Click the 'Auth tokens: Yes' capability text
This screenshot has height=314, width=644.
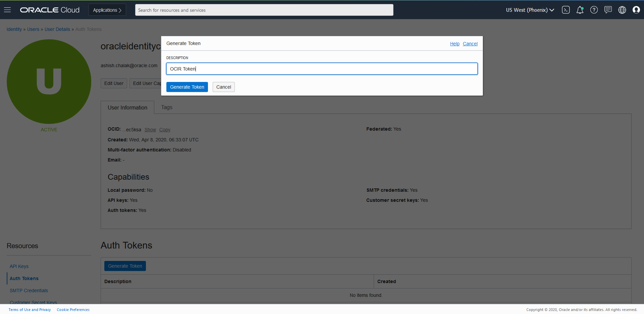(x=127, y=210)
